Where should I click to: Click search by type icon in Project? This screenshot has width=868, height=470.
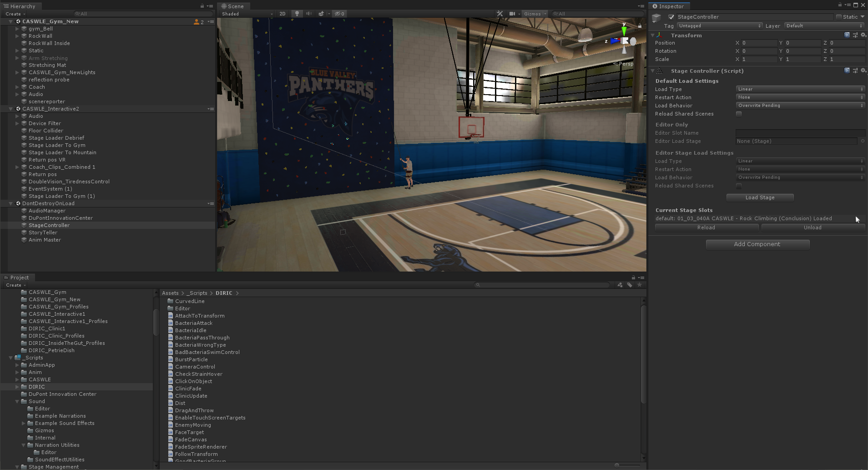[620, 285]
